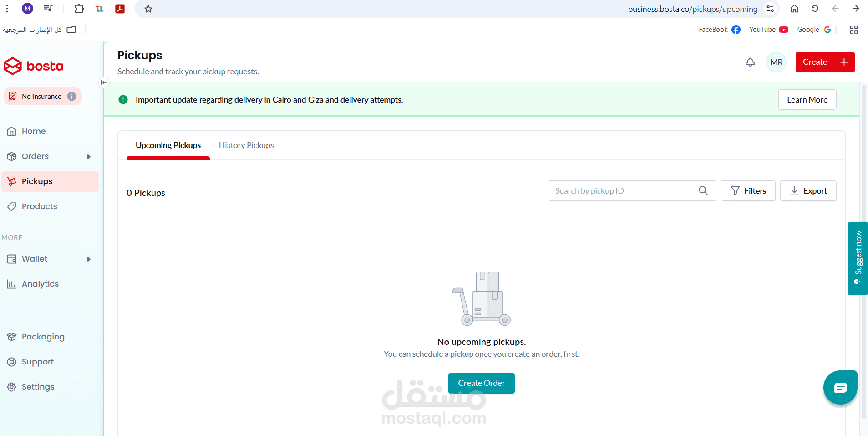The width and height of the screenshot is (868, 436).
Task: Click the green alert icon in banner
Action: pyautogui.click(x=123, y=100)
